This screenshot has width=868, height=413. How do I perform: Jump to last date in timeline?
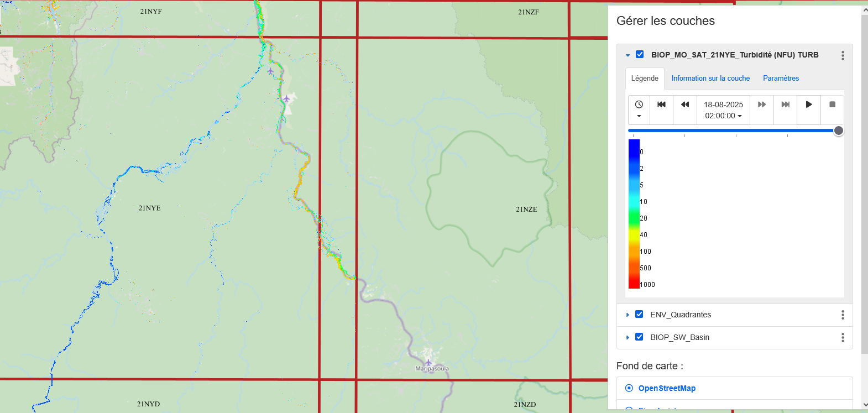click(785, 104)
